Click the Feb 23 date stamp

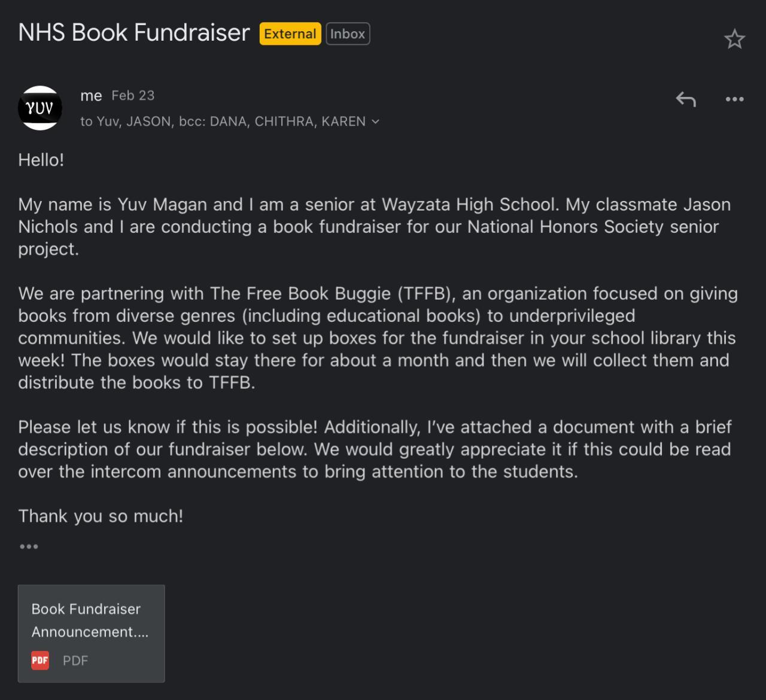(133, 96)
